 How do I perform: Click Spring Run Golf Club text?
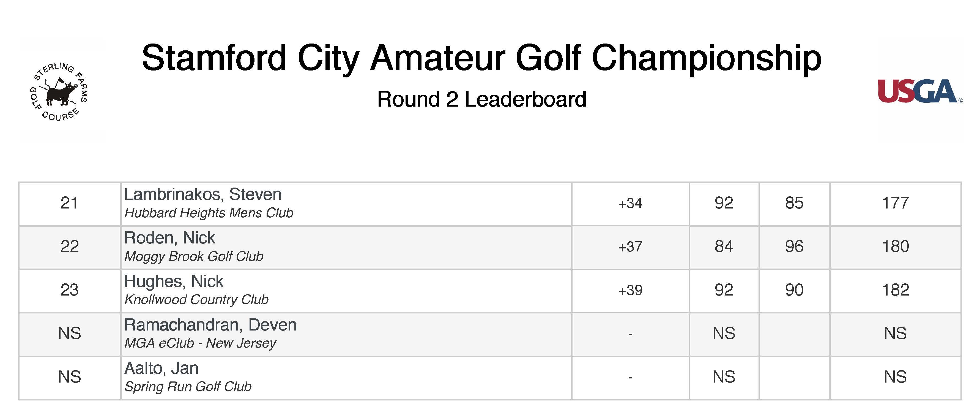(x=188, y=386)
